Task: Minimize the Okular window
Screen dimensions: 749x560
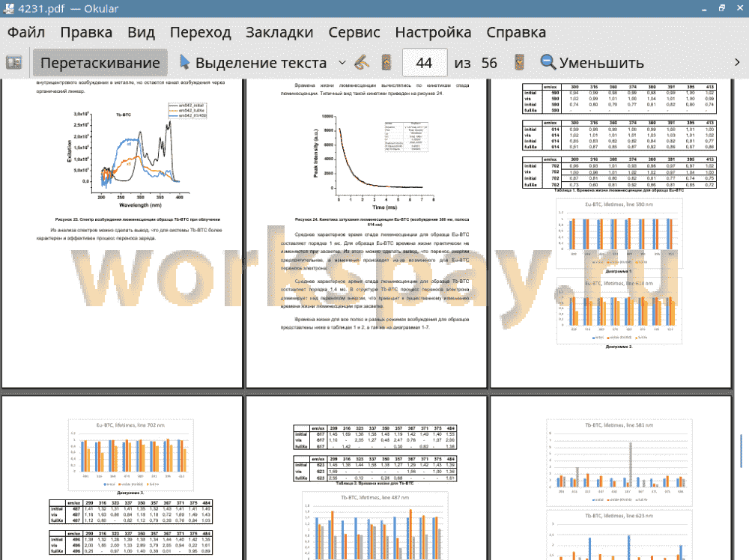Action: [x=704, y=8]
